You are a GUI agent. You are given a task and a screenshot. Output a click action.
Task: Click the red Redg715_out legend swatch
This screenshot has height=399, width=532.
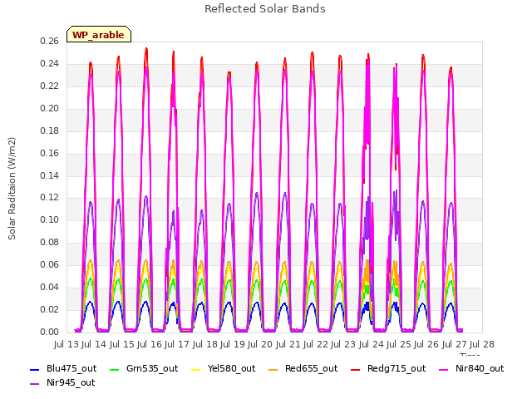pyautogui.click(x=355, y=370)
